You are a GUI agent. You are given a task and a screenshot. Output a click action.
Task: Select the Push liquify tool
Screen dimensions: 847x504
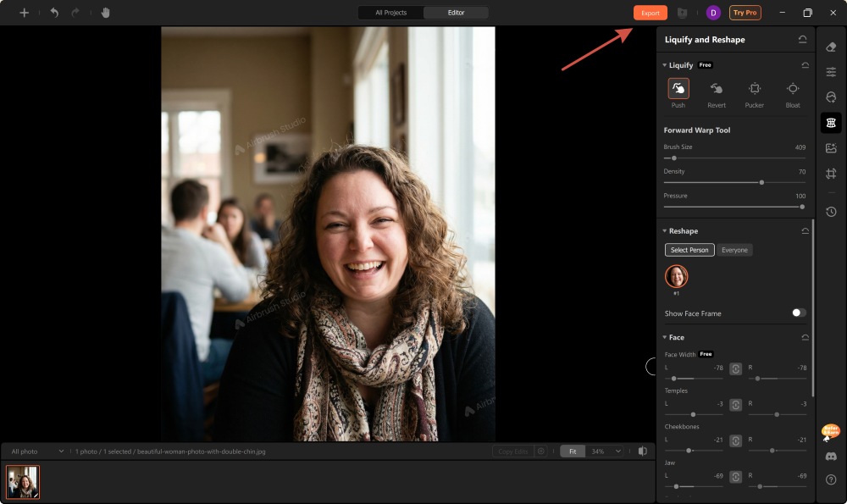tap(678, 89)
